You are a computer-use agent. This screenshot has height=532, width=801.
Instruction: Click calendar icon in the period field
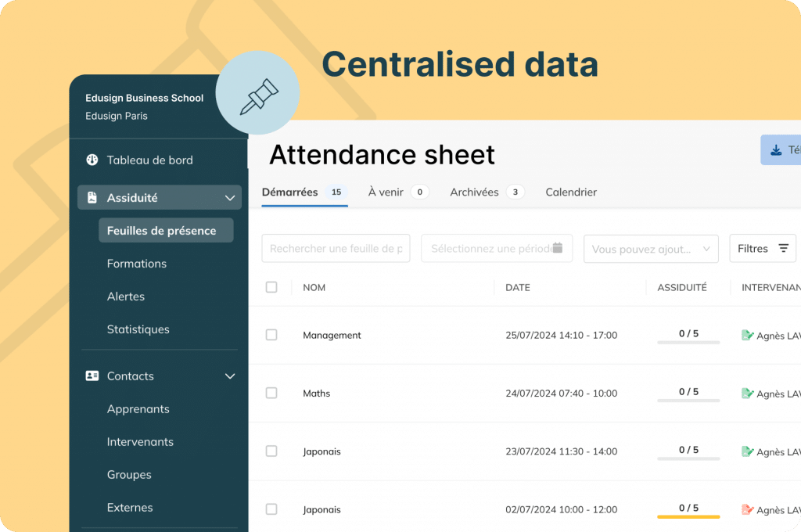[557, 248]
